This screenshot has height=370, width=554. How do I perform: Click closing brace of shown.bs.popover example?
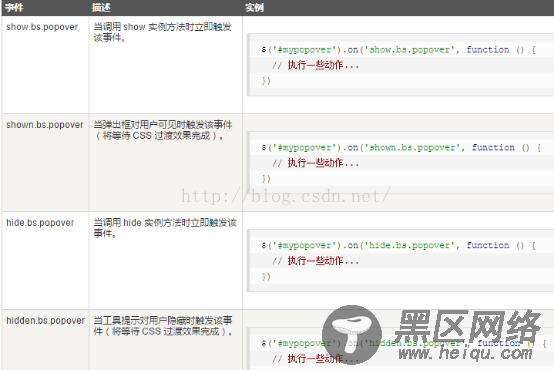point(266,179)
